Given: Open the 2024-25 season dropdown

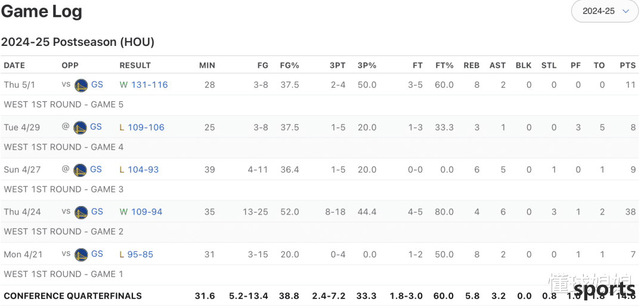Looking at the screenshot, I should 605,11.
